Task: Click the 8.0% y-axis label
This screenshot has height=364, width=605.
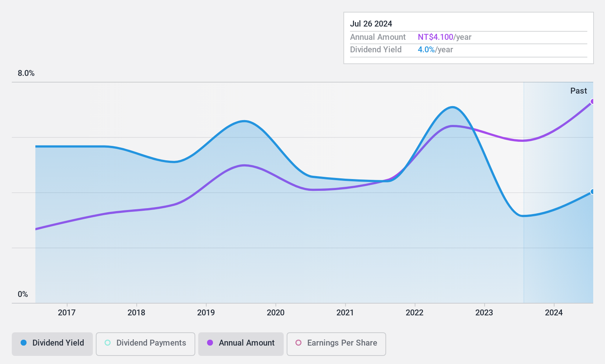Action: (x=26, y=73)
